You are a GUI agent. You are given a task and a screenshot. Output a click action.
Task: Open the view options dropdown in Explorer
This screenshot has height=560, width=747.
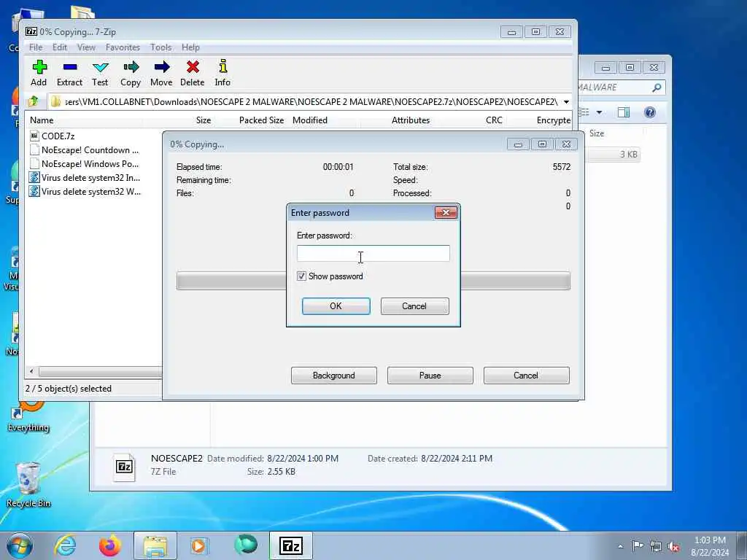(x=600, y=112)
